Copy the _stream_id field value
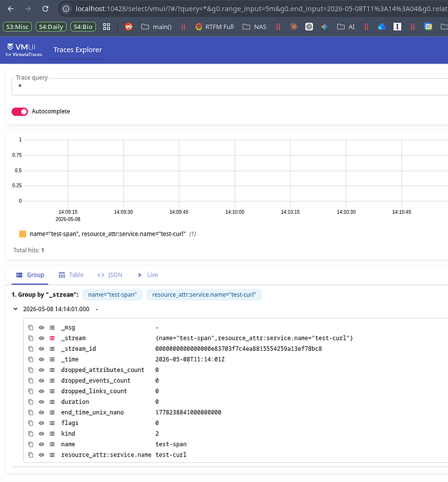Image resolution: width=448 pixels, height=482 pixels. click(x=31, y=349)
